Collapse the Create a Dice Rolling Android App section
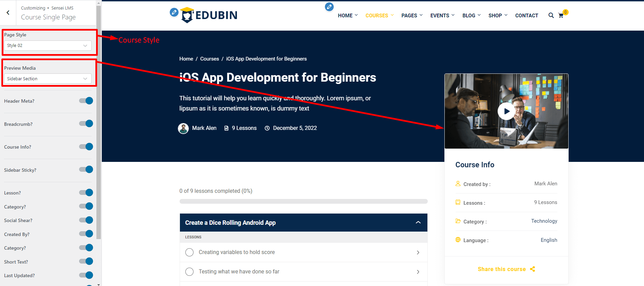Screen dimensions: 644x286 pos(418,222)
